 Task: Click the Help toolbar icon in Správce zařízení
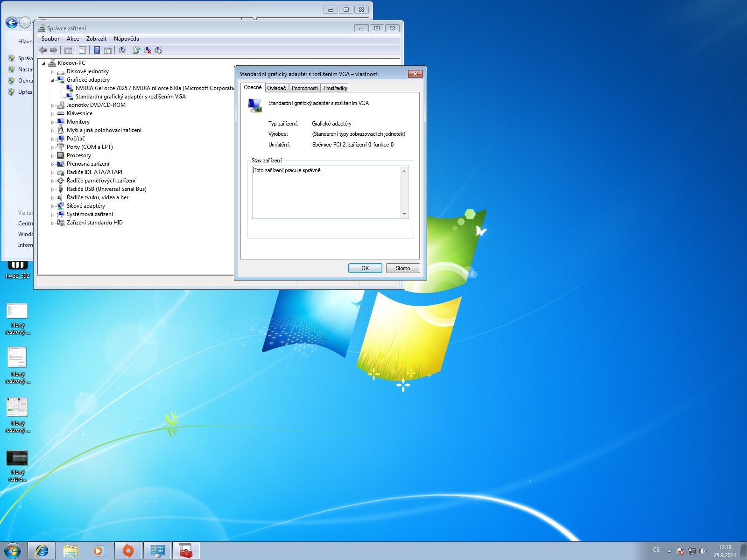[x=97, y=50]
